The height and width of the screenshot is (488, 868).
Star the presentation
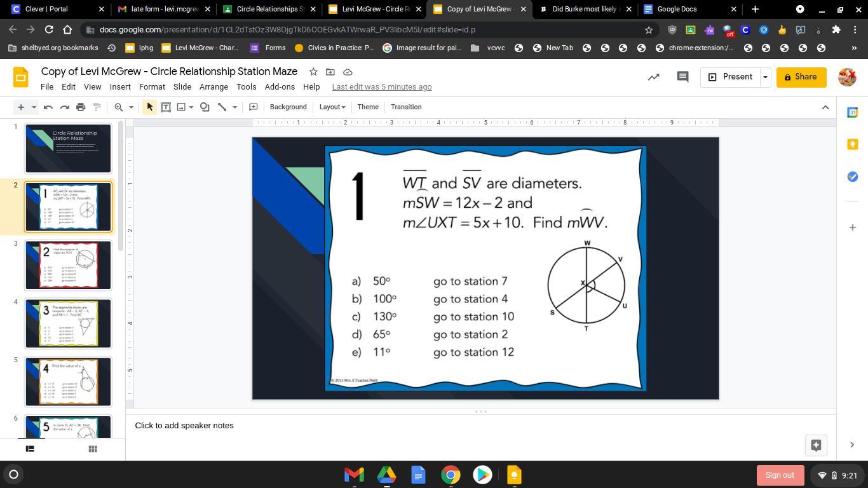pos(313,72)
